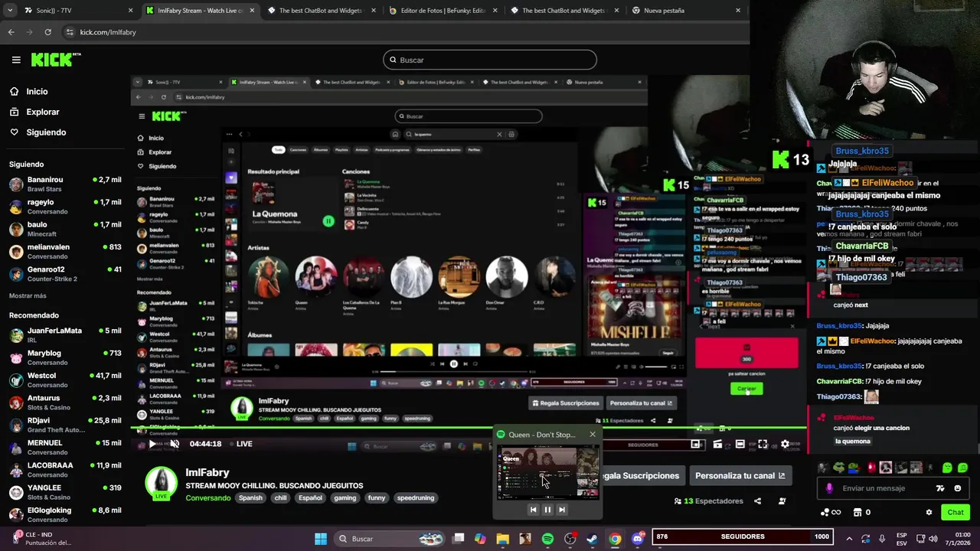
Task: Open the player settings gear
Action: [785, 444]
